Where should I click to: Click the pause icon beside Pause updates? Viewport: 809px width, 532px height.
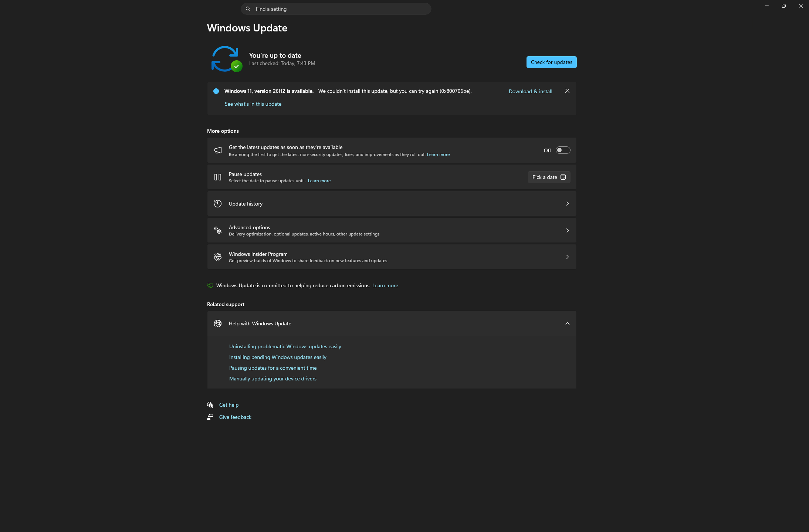(x=218, y=177)
